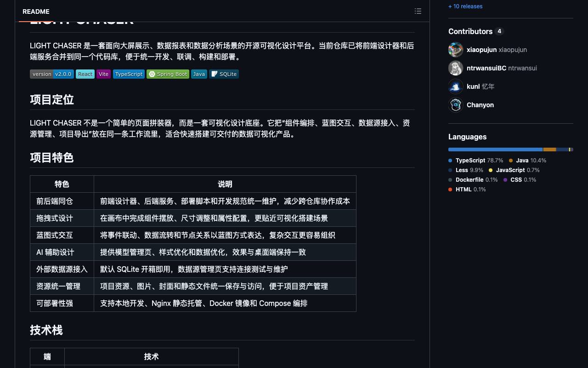Screen dimensions: 588x368
Task: Click the 技术栈 heading
Action: pos(46,330)
